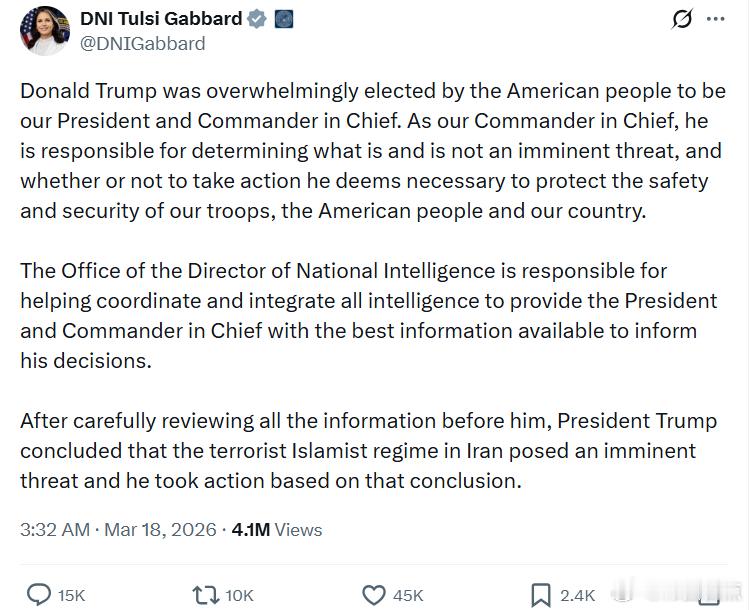
Task: Click the DNI Tulsi Gabbard display name
Action: click(x=160, y=19)
